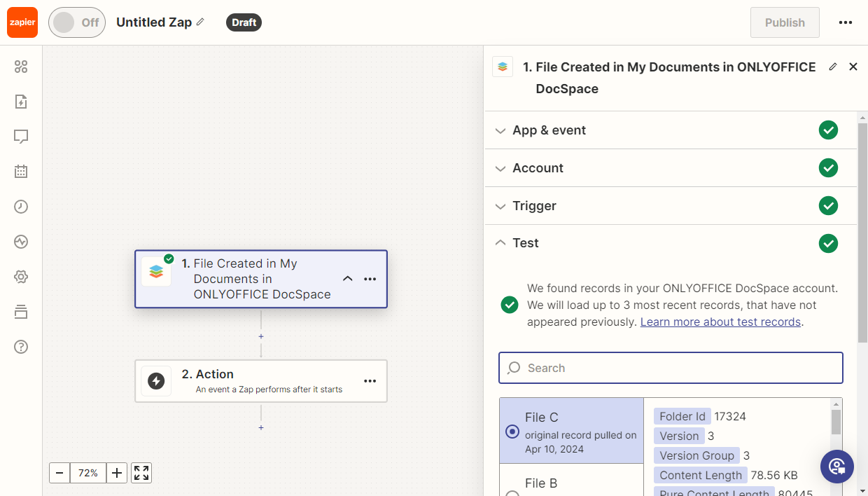Rename Zap using pencil icon beside title

pyautogui.click(x=200, y=22)
